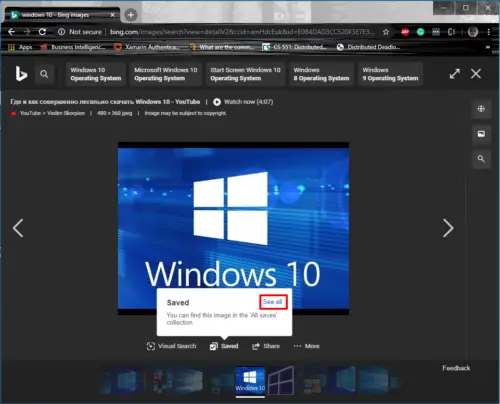This screenshot has height=404, width=500.
Task: Open the YouTube video title link
Action: (x=105, y=102)
